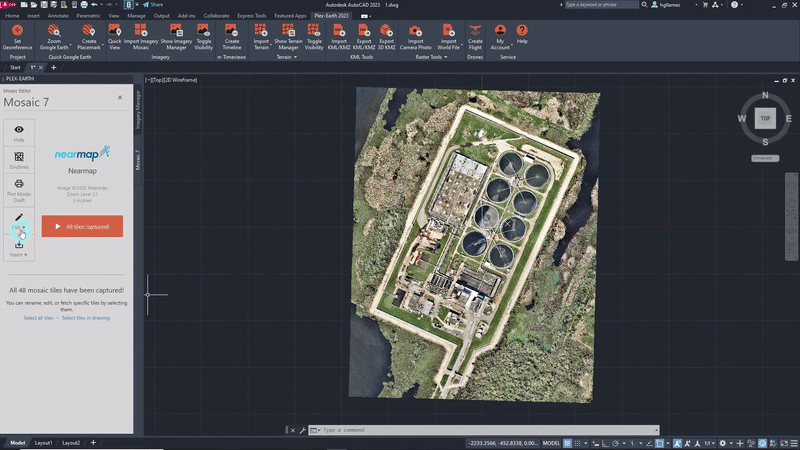Image resolution: width=800 pixels, height=450 pixels.
Task: Open Plex-Earth Help
Action: (x=522, y=35)
